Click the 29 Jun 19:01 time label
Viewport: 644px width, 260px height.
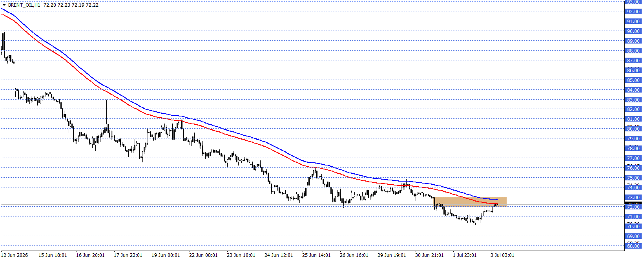[392, 255]
